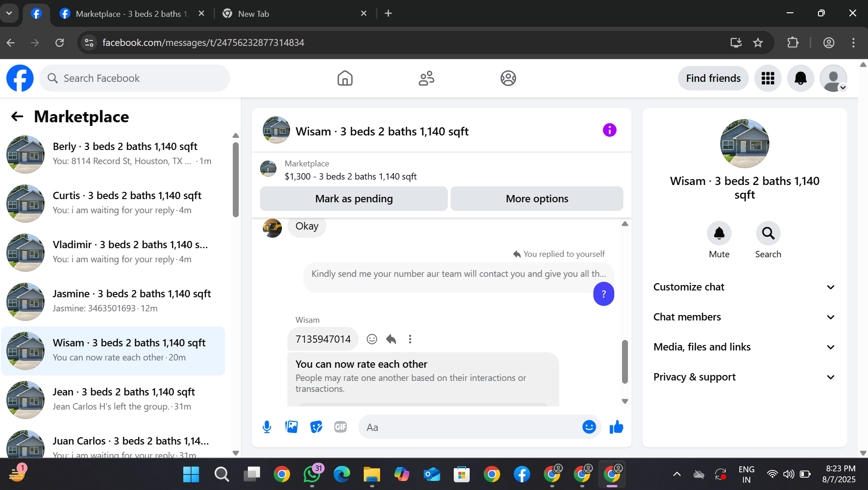Screen dimensions: 868x490
Task: Click the house thumbnail in right panel
Action: pos(745,144)
